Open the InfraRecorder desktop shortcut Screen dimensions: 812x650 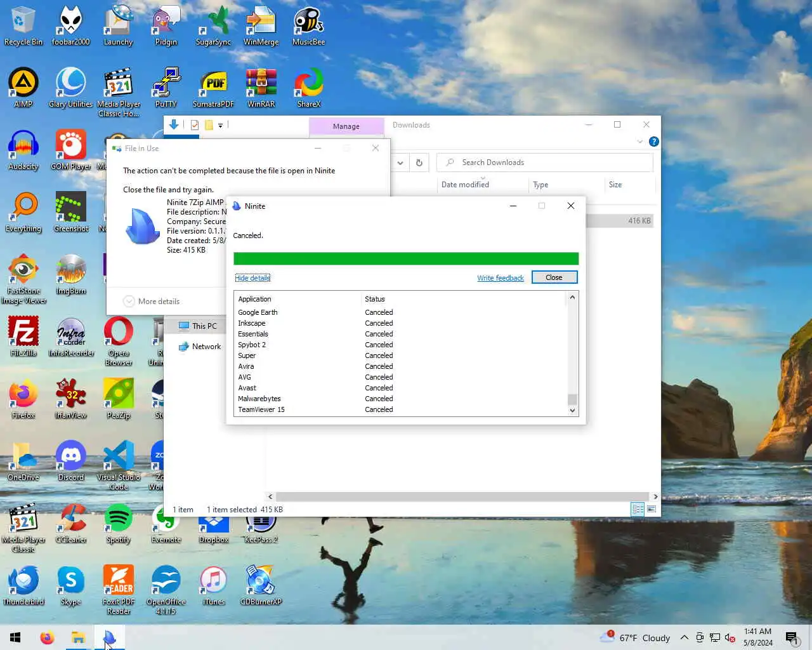[70, 336]
